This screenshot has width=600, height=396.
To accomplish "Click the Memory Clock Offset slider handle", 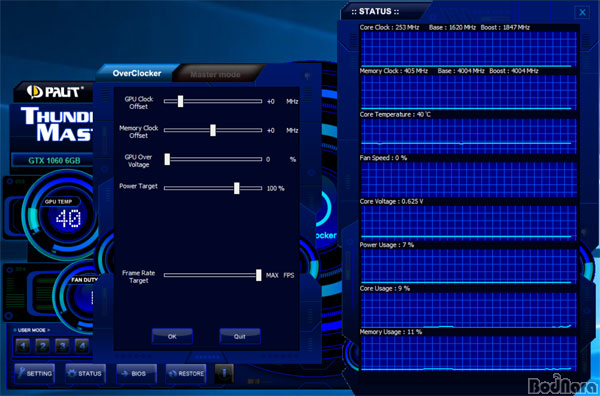I will (x=213, y=130).
